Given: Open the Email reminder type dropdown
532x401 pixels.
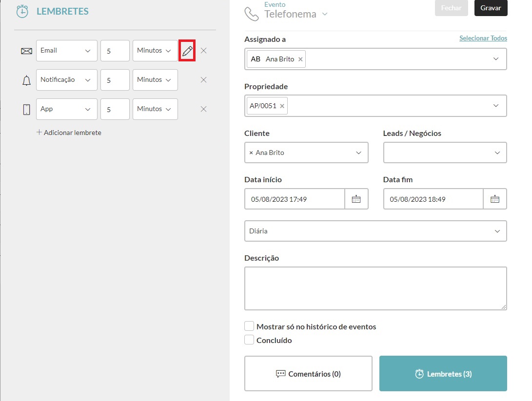Looking at the screenshot, I should coord(66,51).
